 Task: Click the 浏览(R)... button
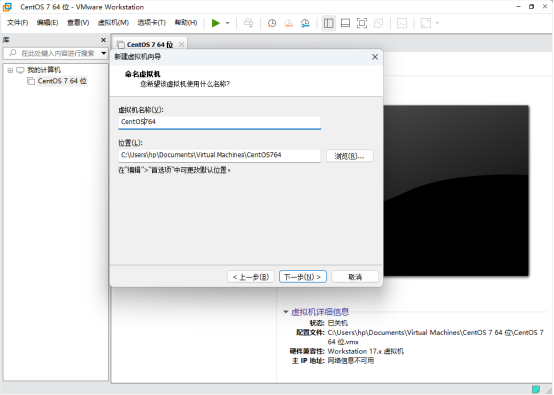point(349,156)
